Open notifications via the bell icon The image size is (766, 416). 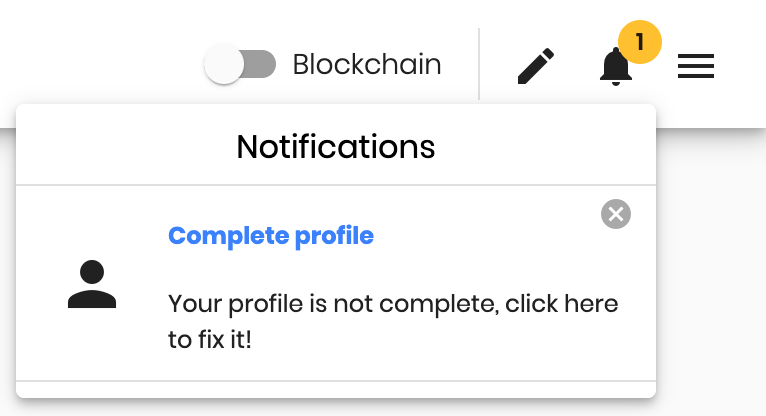[616, 67]
